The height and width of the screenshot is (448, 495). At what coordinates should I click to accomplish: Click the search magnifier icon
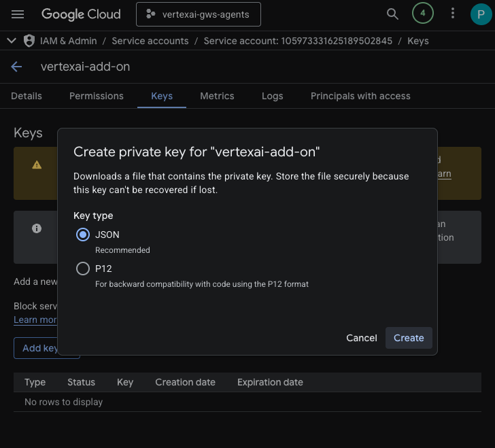(x=392, y=14)
